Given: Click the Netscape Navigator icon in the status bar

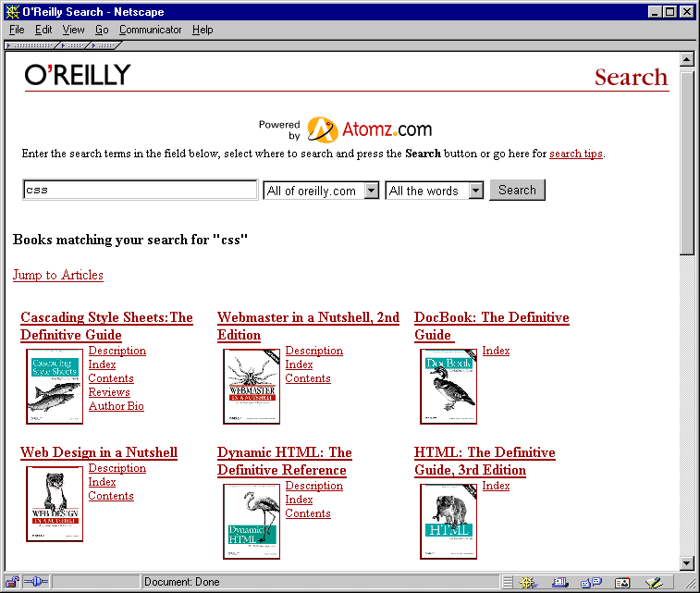Looking at the screenshot, I should 528,582.
